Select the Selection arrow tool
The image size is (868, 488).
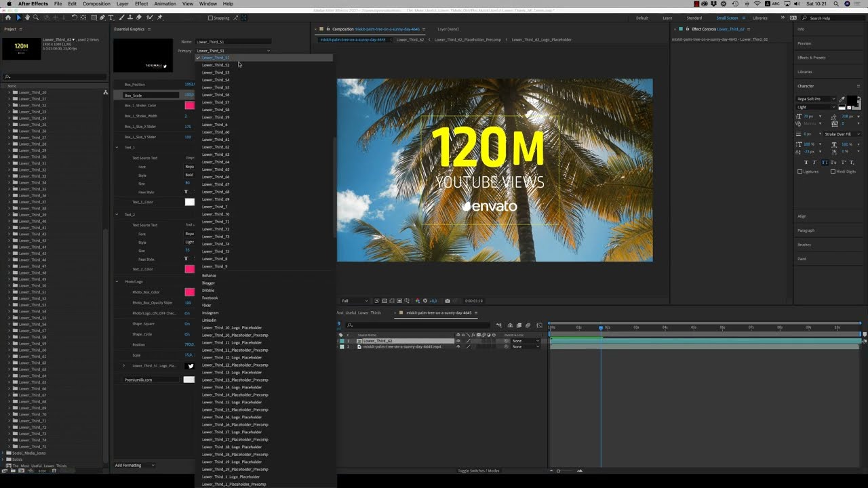pos(19,18)
